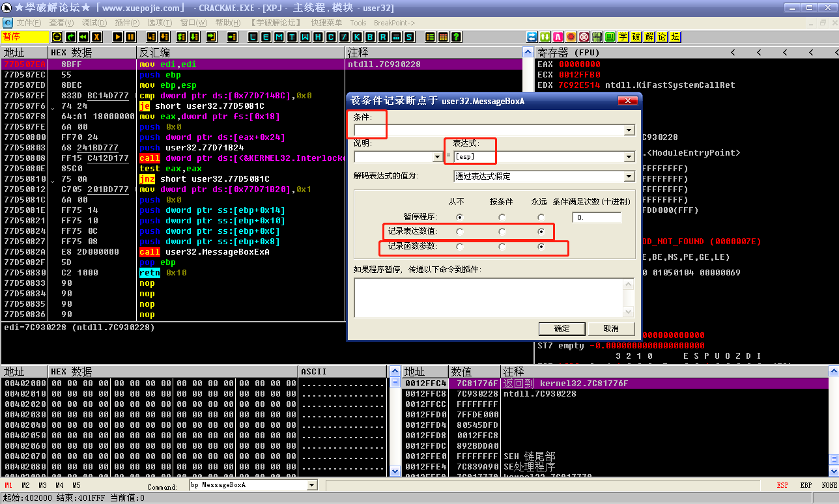Click the close program X toolbar icon
The height and width of the screenshot is (504, 839).
96,37
